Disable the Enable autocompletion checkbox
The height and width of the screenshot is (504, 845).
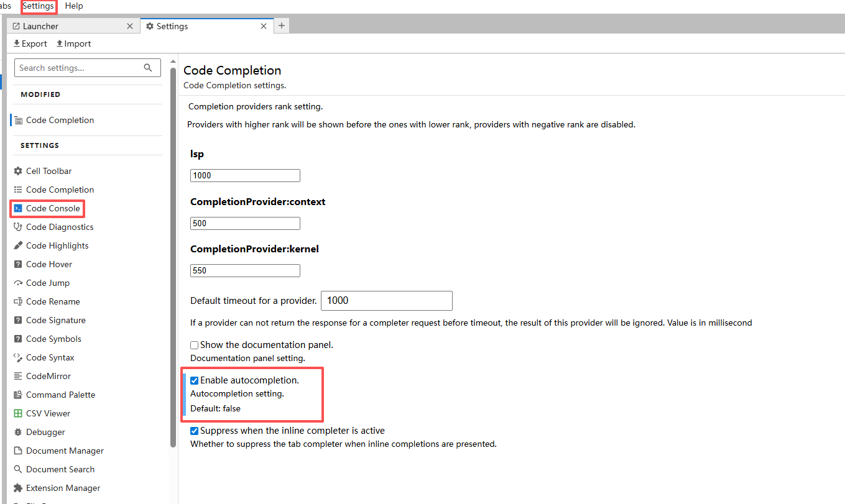pos(195,380)
